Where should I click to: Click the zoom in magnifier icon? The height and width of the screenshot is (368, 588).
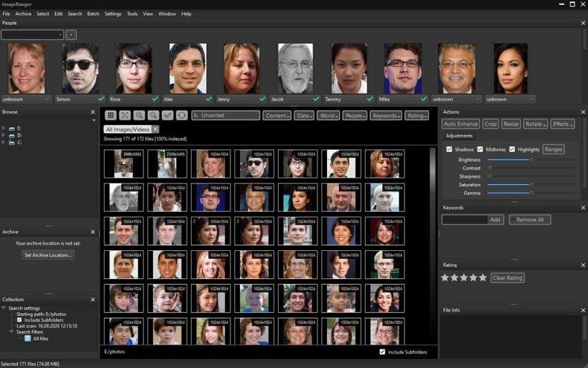tap(139, 115)
